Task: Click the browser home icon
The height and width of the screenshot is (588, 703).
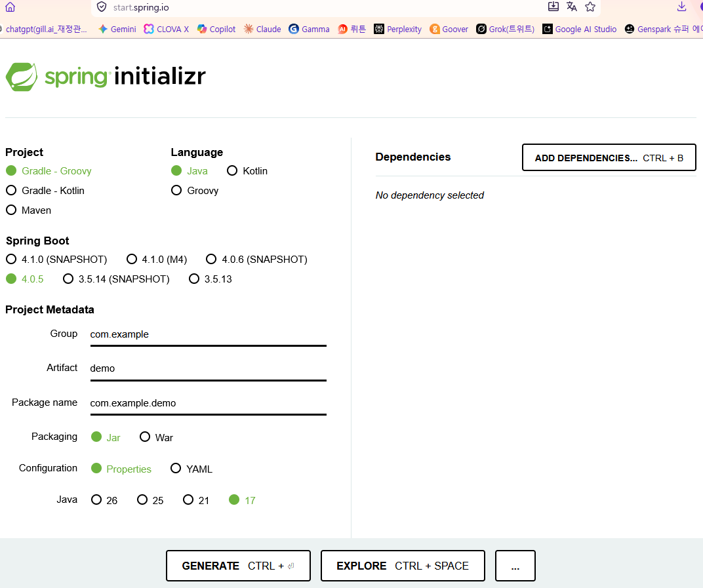Action: click(x=10, y=7)
